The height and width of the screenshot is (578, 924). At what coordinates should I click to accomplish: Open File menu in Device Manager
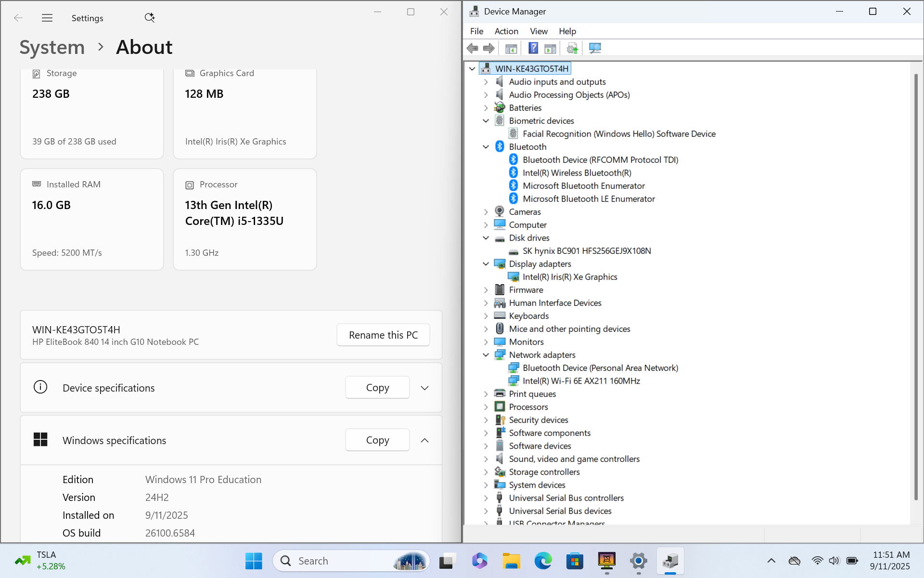[476, 31]
